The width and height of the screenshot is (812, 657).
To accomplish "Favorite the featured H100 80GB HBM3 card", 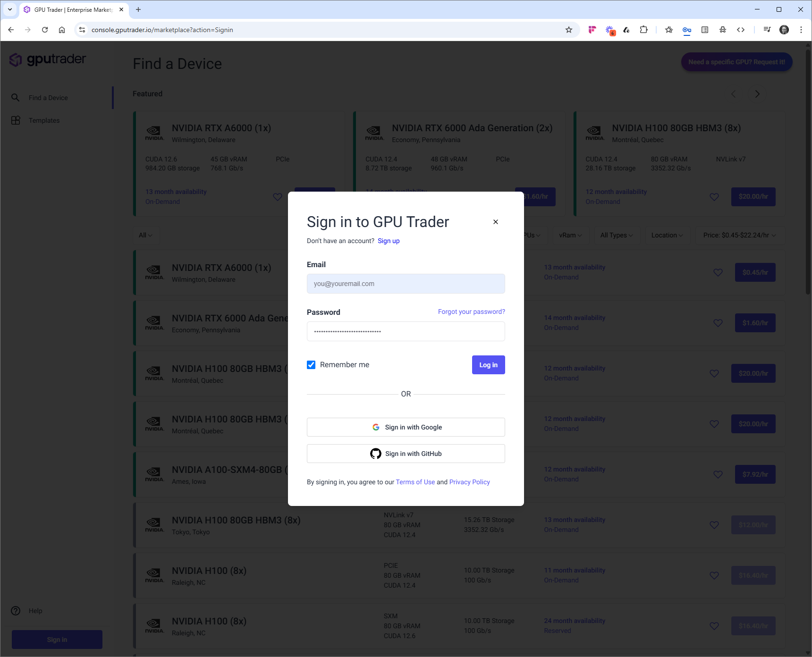I will click(x=714, y=197).
